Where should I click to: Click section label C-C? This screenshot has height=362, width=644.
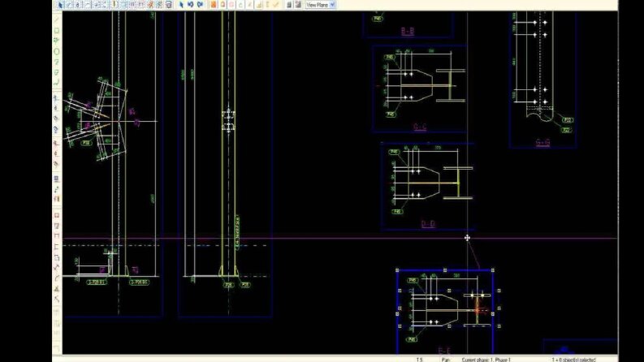tap(420, 127)
